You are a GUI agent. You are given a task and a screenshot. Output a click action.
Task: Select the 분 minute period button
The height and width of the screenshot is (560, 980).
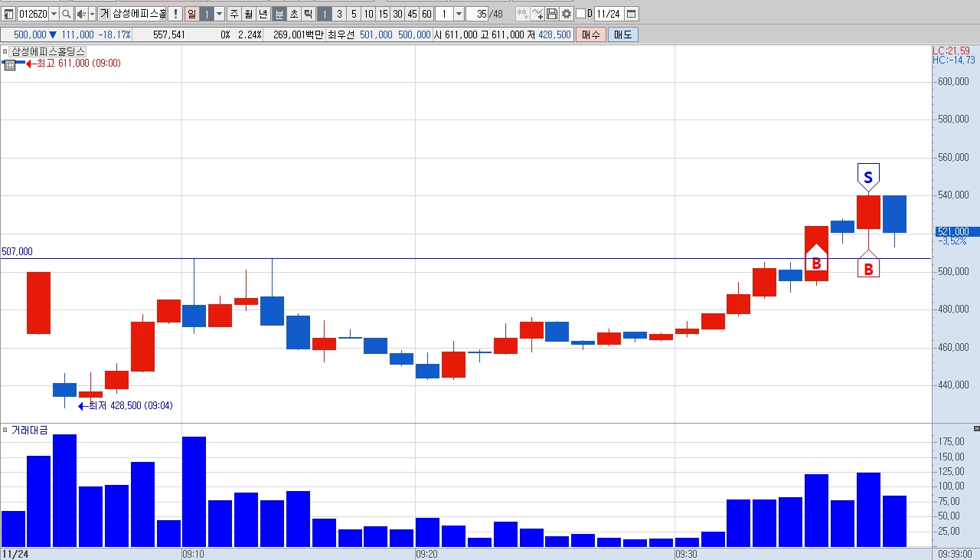tap(279, 14)
